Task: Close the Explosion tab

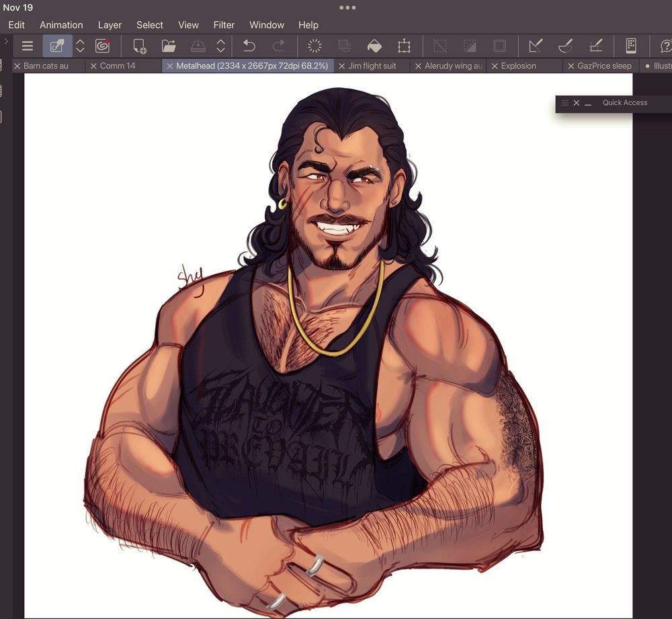Action: pyautogui.click(x=495, y=66)
